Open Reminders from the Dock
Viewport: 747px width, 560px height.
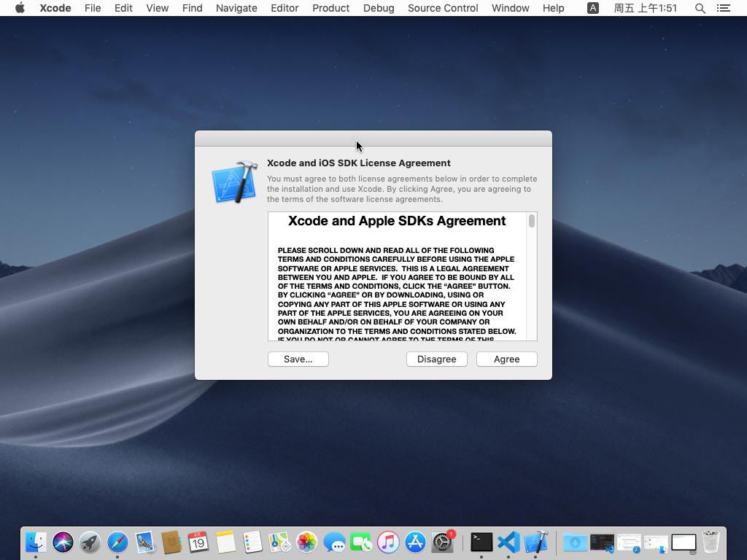[252, 542]
